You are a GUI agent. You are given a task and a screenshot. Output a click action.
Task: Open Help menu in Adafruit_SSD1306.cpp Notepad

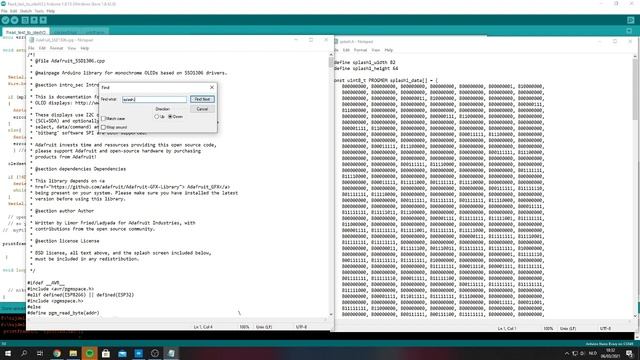(84, 48)
